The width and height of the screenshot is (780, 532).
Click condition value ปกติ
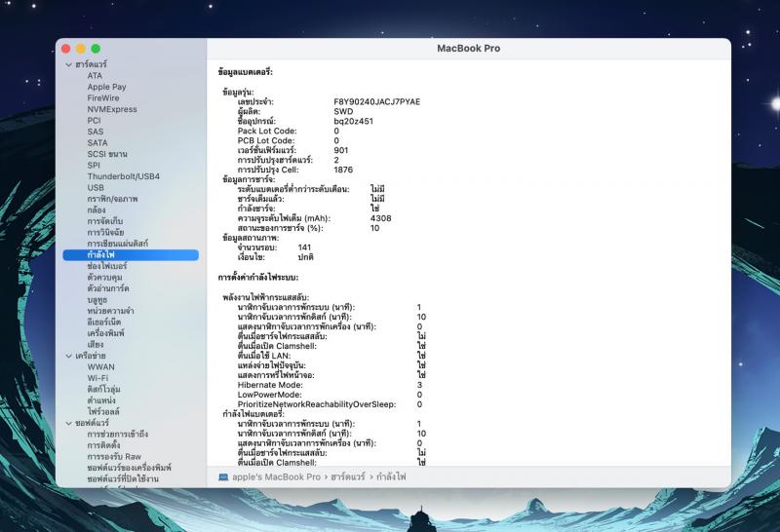pyautogui.click(x=305, y=257)
